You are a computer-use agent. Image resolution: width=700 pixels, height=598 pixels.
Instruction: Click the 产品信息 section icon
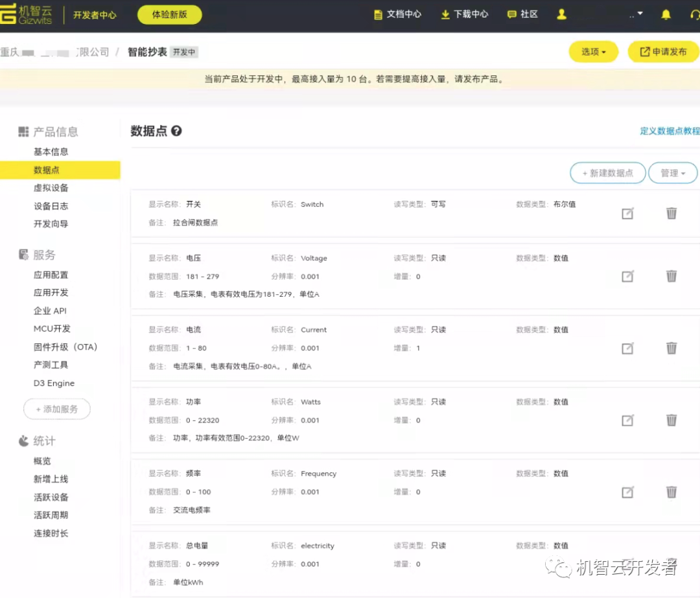pos(23,132)
